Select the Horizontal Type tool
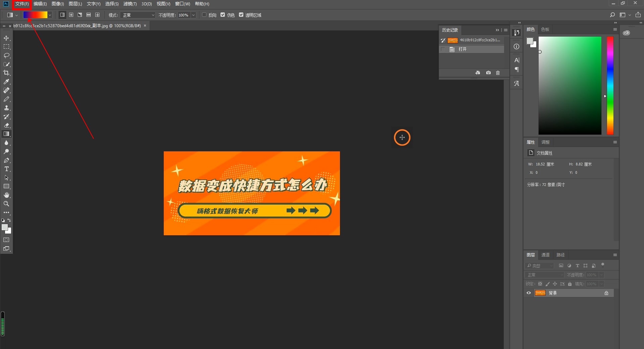This screenshot has width=644, height=349. [6, 169]
